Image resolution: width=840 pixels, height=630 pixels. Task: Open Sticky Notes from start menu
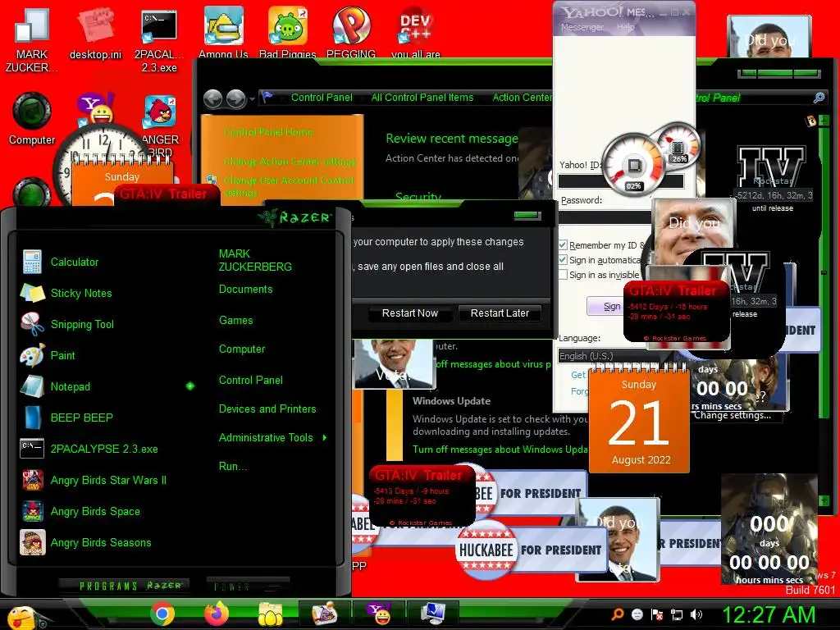coord(81,293)
